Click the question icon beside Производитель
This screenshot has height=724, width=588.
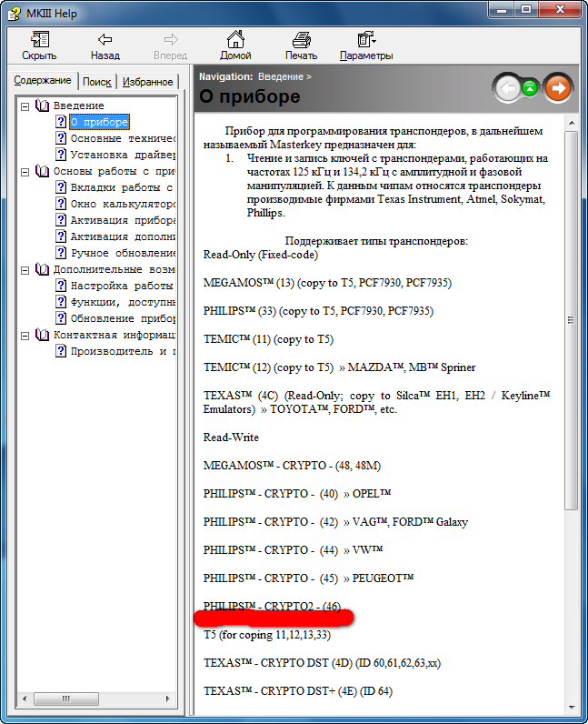pos(61,351)
